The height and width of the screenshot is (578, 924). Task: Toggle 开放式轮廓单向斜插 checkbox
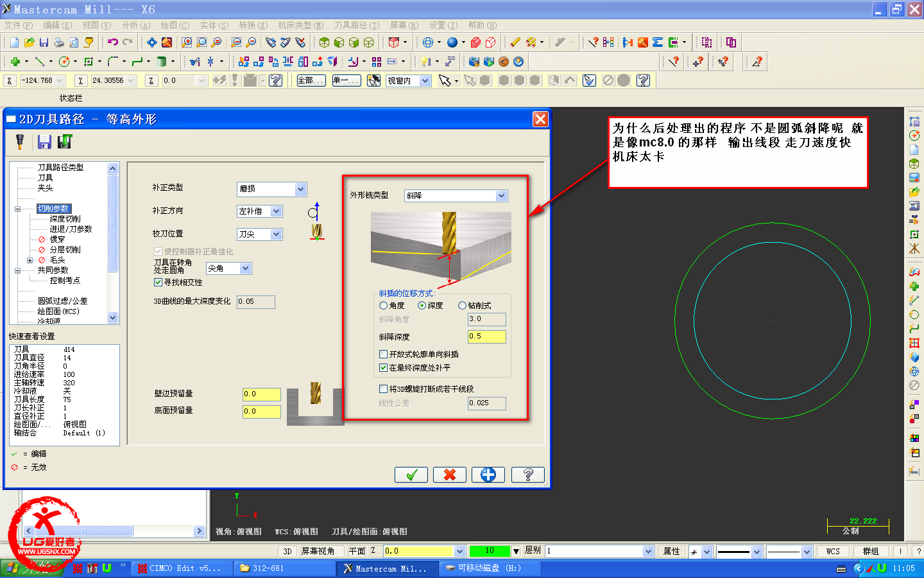click(383, 355)
